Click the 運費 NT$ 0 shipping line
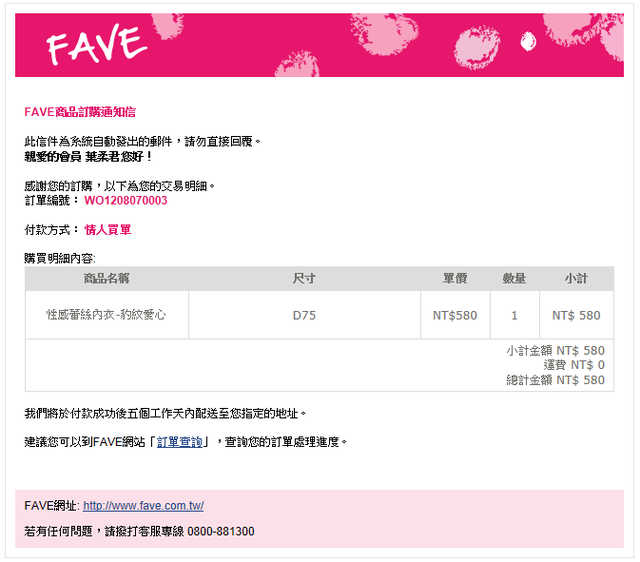 (x=574, y=365)
